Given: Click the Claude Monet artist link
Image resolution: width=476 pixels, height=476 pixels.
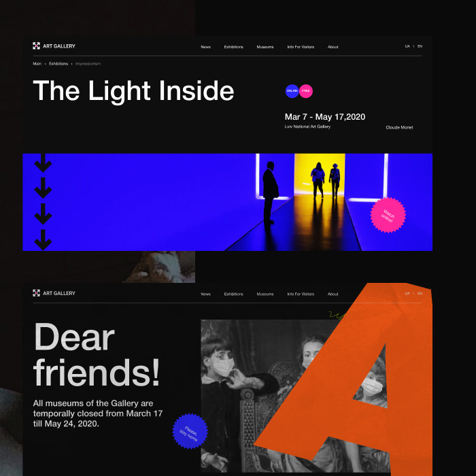Looking at the screenshot, I should point(399,128).
